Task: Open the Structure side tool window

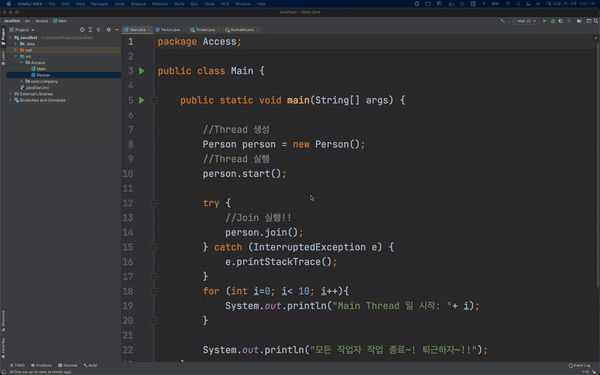Action: 3,321
